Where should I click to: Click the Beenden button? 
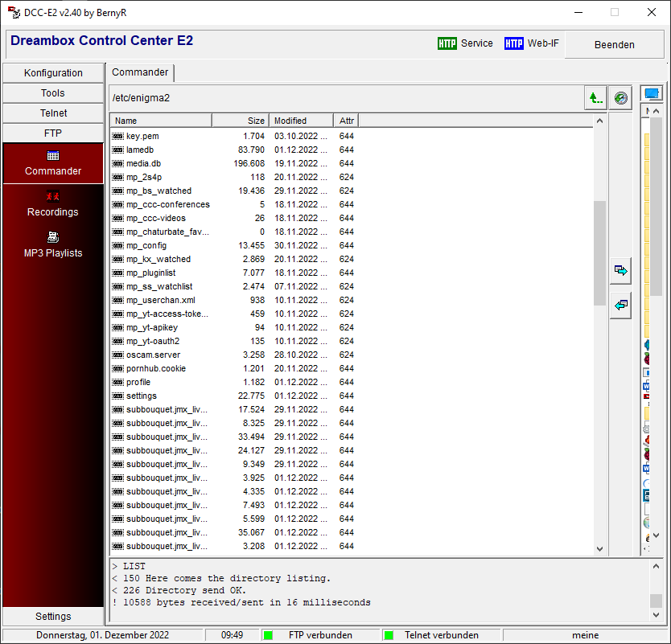point(614,45)
